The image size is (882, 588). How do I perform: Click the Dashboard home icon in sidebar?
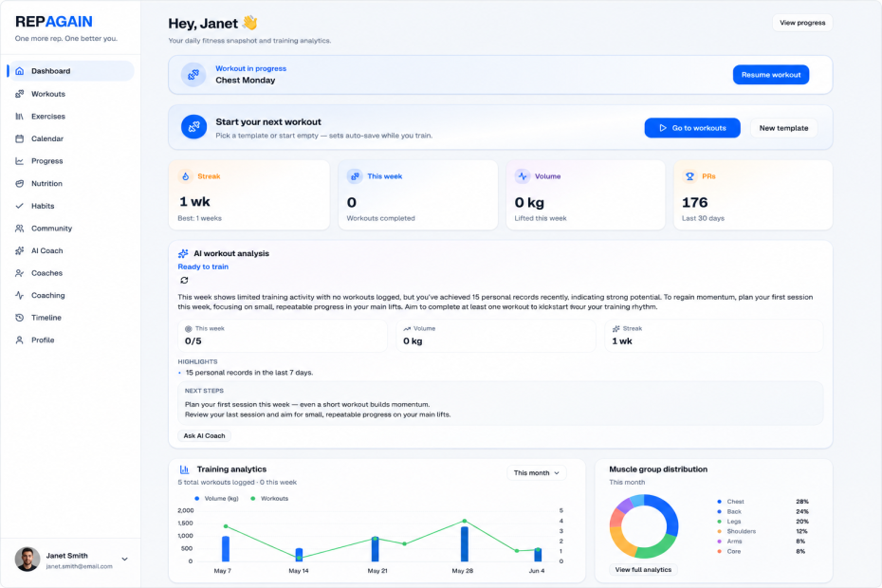coord(20,71)
